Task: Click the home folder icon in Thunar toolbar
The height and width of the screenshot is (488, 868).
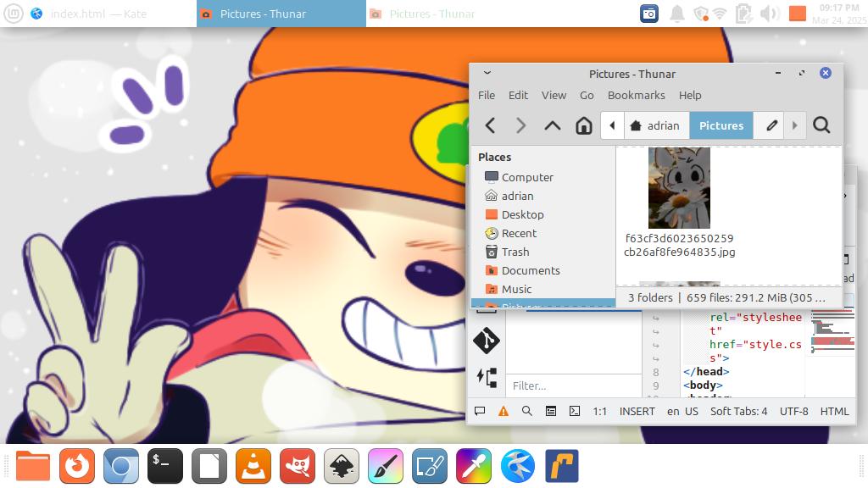Action: click(583, 125)
